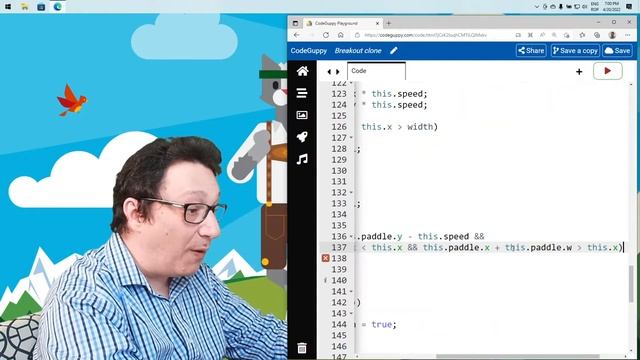Viewport: 640px width, 360px height.
Task: Go back in the Edge browser
Action: [297, 35]
